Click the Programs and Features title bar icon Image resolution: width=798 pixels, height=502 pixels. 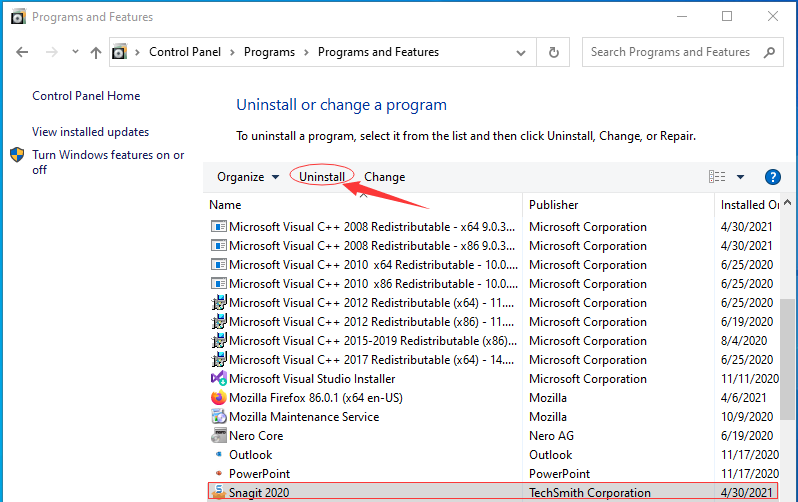pos(18,17)
